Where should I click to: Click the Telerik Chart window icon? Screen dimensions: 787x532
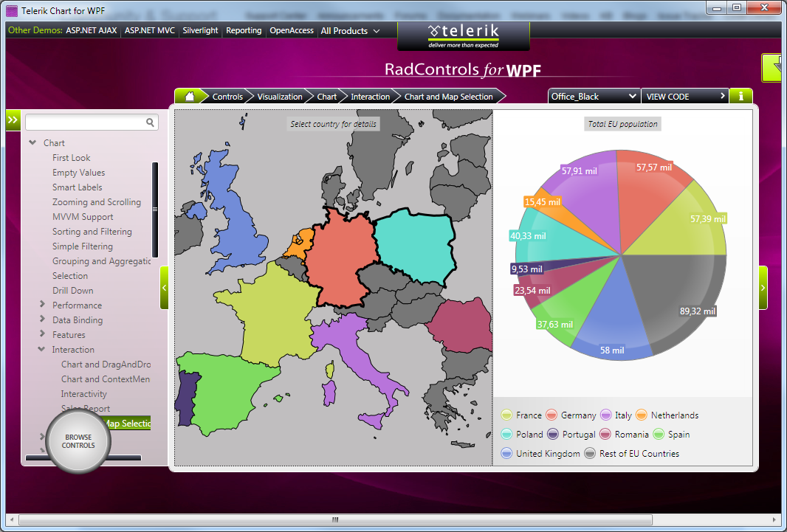pos(12,10)
